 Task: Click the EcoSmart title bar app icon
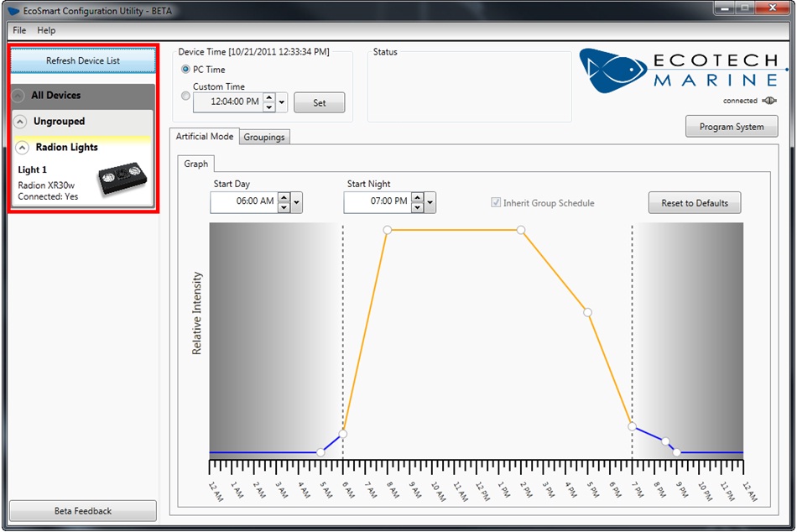(13, 11)
